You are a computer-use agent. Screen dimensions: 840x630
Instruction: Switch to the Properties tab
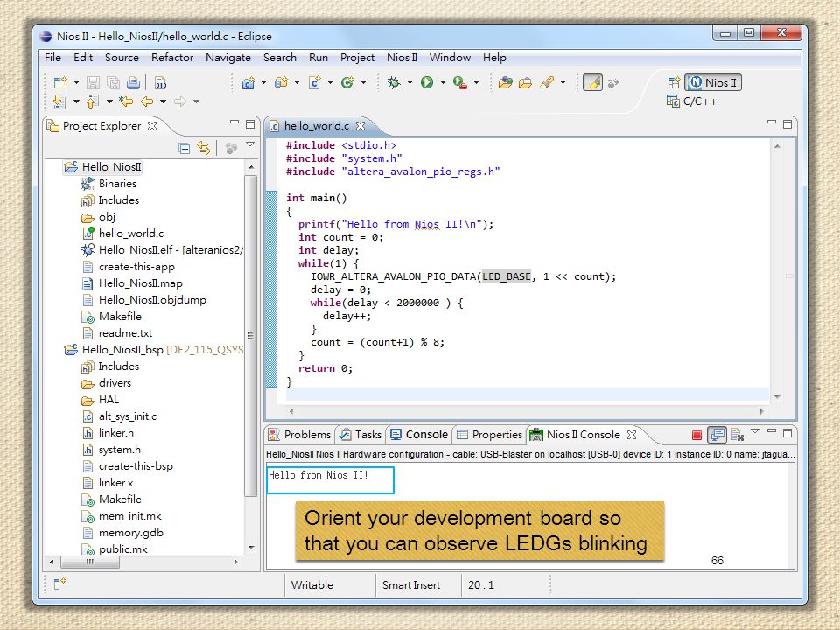pos(490,435)
